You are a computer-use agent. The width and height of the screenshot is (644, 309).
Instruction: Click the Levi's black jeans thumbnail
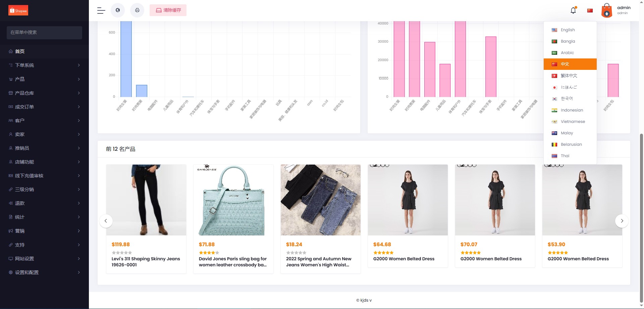pyautogui.click(x=146, y=200)
